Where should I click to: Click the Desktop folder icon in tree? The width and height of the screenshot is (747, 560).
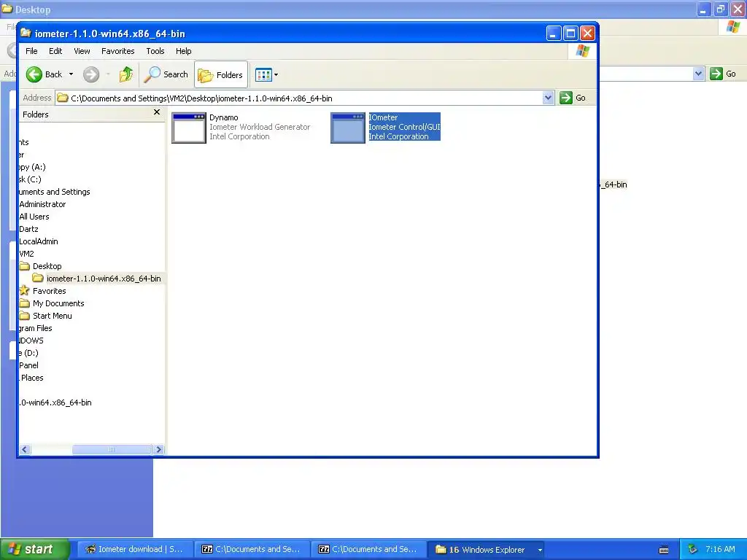tap(24, 265)
